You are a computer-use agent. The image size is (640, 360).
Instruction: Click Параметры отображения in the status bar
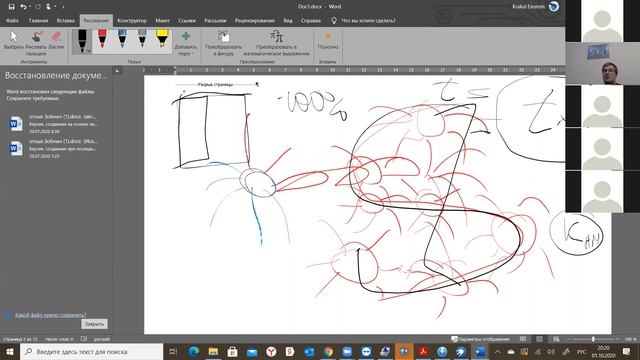tap(480, 339)
